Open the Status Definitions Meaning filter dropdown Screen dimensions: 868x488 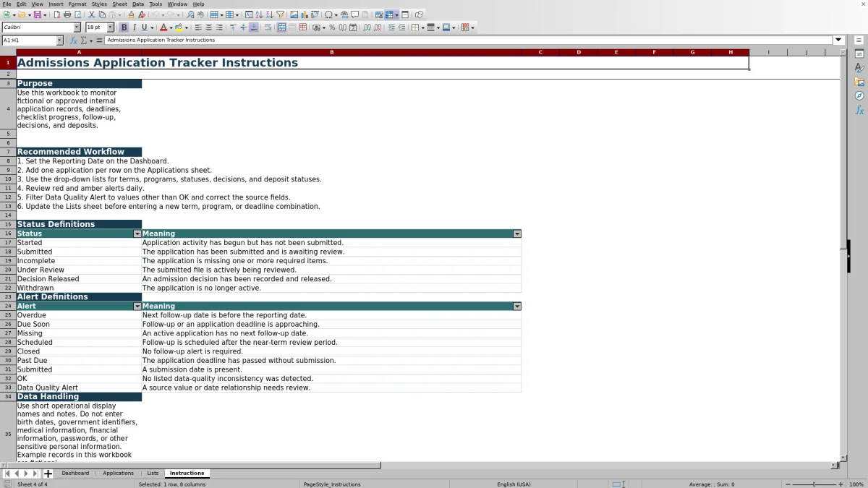[517, 234]
